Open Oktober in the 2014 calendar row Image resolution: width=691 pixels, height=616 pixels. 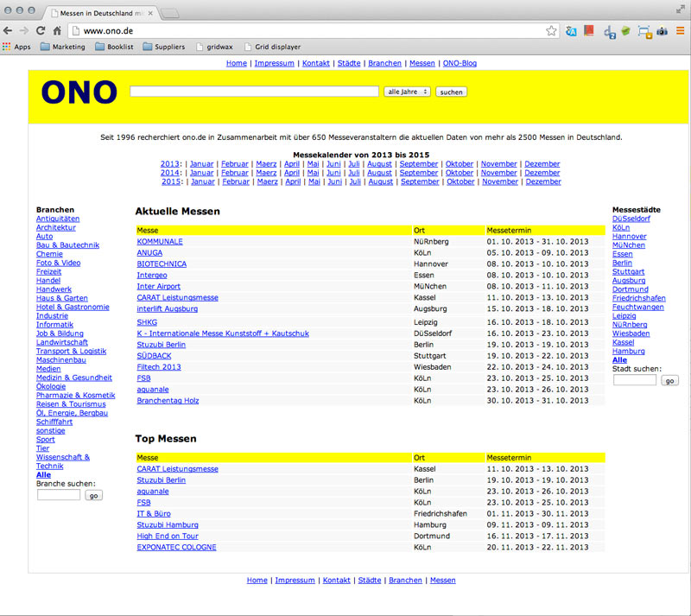(x=460, y=173)
